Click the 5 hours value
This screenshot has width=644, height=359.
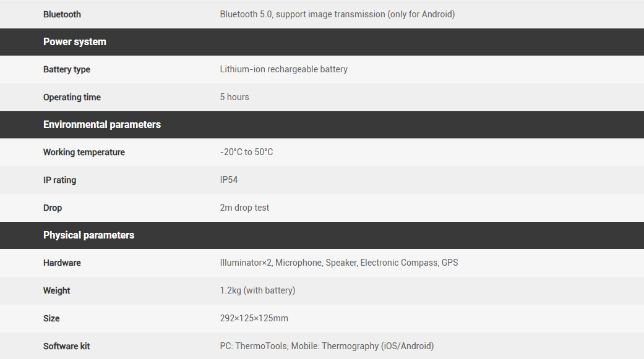coord(234,98)
